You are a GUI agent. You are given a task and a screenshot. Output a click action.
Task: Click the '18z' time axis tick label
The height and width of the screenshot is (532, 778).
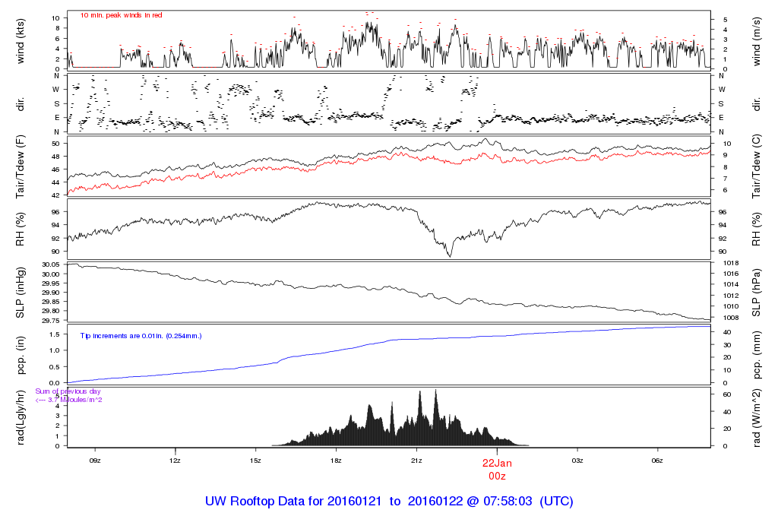pos(336,461)
